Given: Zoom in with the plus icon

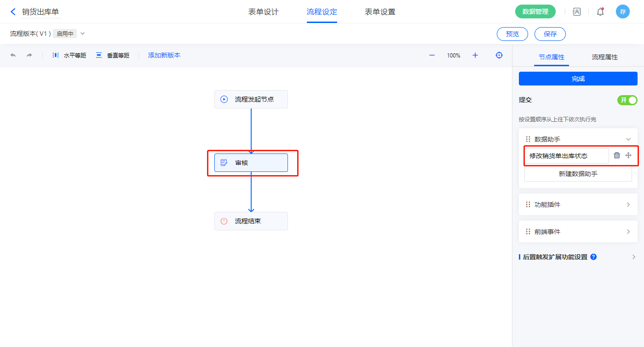Looking at the screenshot, I should [475, 55].
